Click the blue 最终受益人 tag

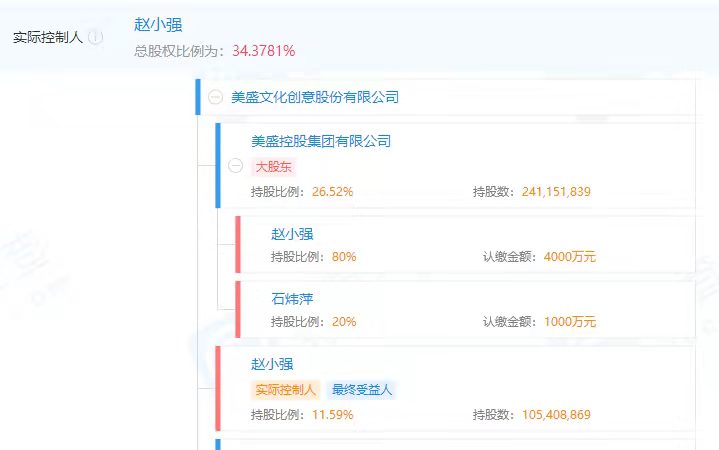pyautogui.click(x=358, y=390)
